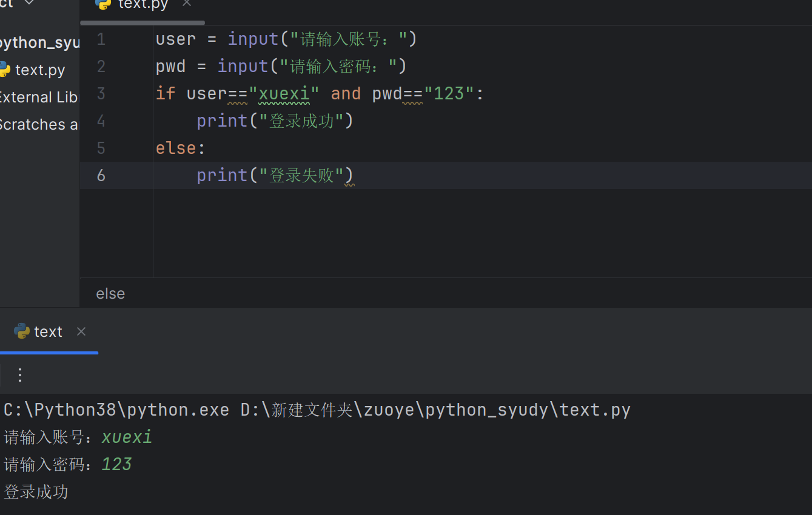Click the Python icon on the text run tab

pyautogui.click(x=21, y=331)
